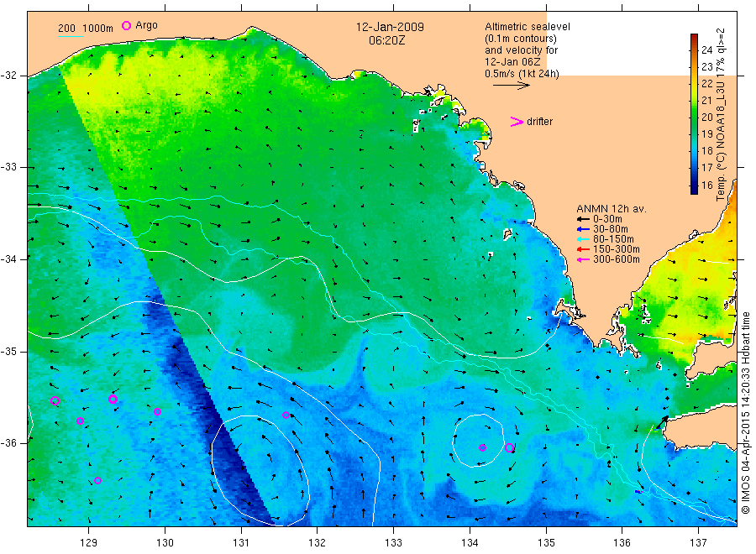The height and width of the screenshot is (554, 756).
Task: Click the '1000m' depth contour label
Action: 98,29
